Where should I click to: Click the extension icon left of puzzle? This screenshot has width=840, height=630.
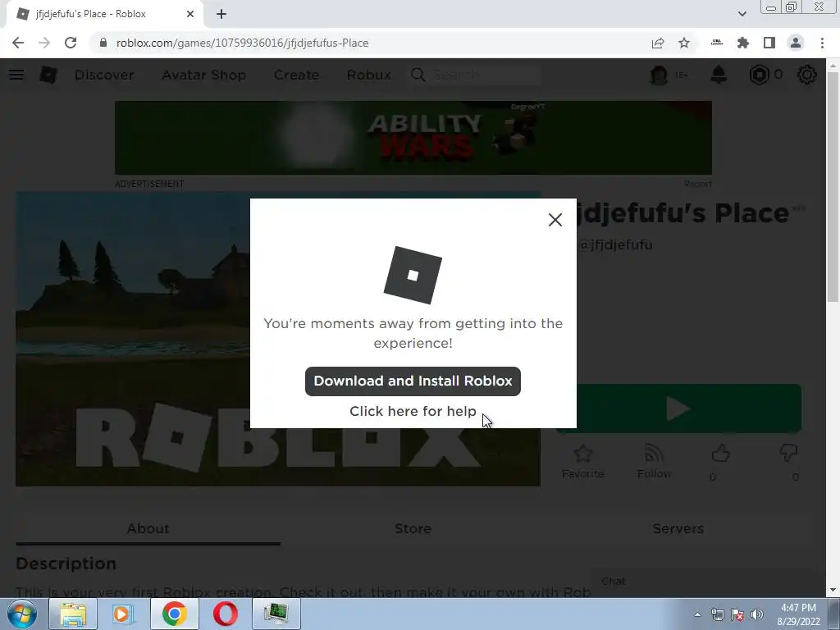pos(717,43)
